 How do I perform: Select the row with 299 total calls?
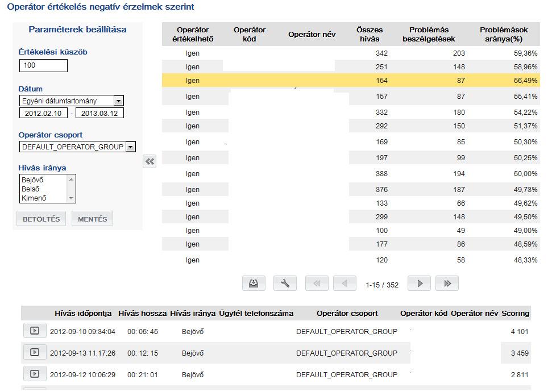click(351, 217)
